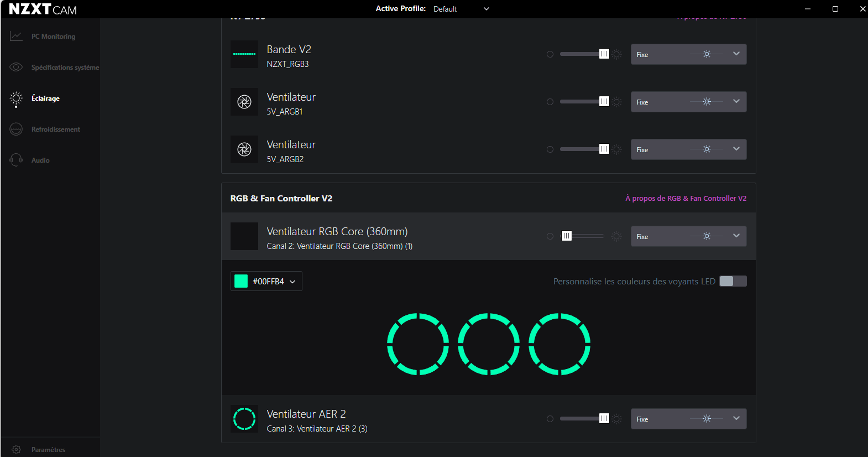Click the PC Monitoring graph icon
The image size is (868, 457).
pos(16,37)
